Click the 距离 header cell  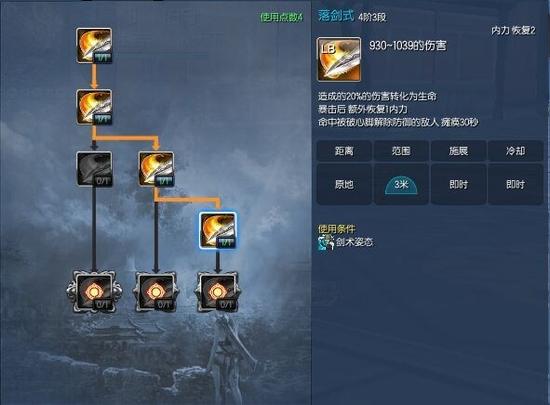[x=344, y=151]
